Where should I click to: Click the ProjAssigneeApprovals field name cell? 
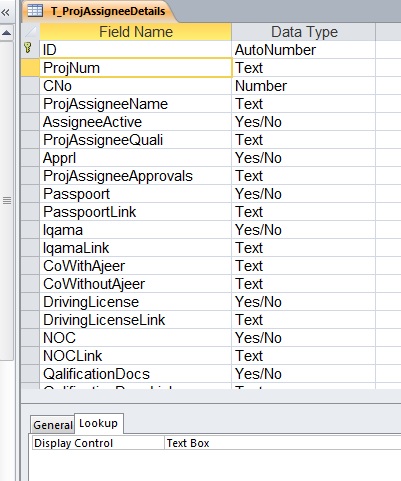tap(136, 176)
